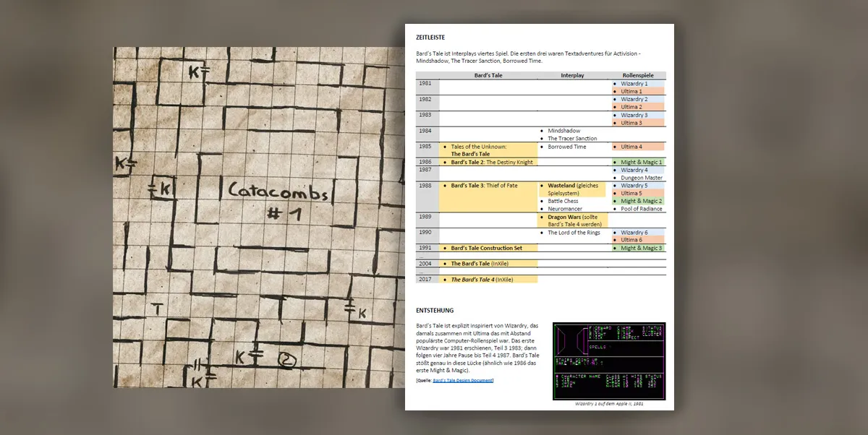
Task: Click The Lord of the Rings entry
Action: click(x=574, y=233)
